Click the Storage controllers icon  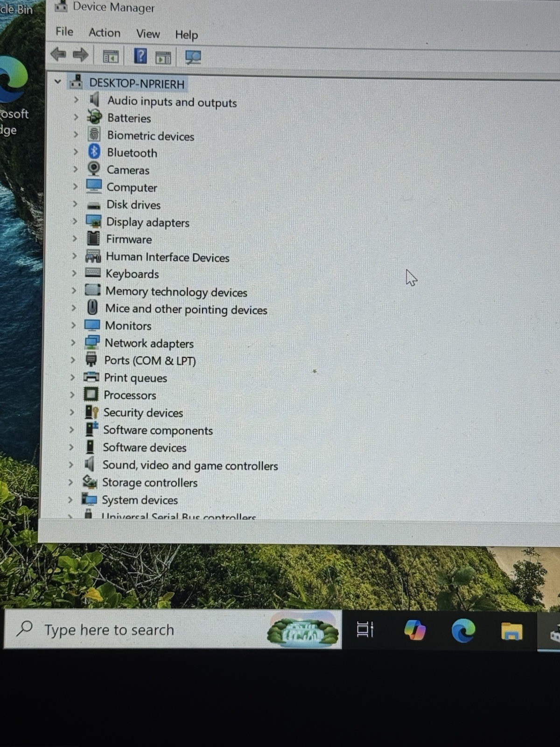click(90, 481)
